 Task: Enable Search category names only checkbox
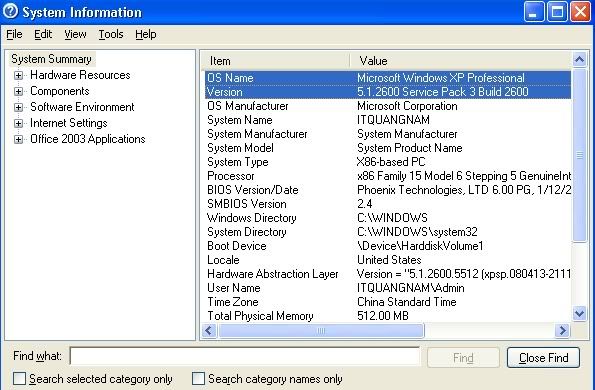[x=198, y=379]
